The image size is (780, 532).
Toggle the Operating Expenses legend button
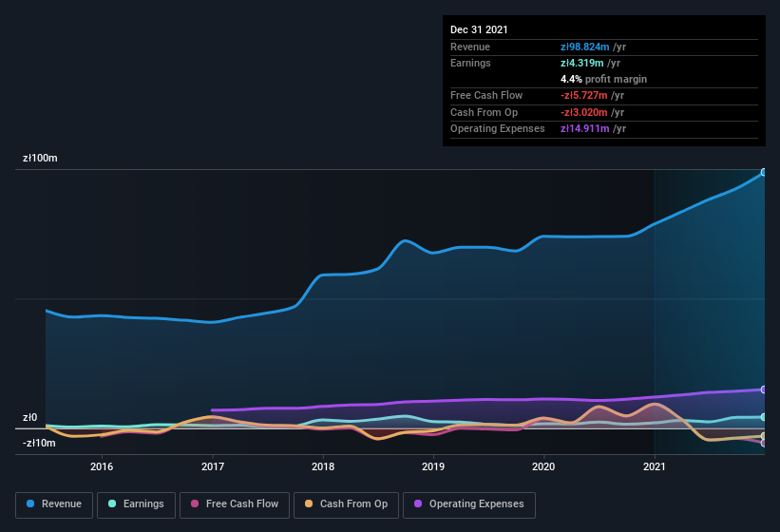point(469,504)
